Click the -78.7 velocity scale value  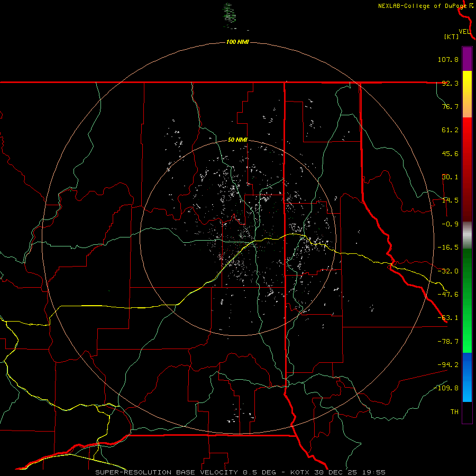pos(448,342)
